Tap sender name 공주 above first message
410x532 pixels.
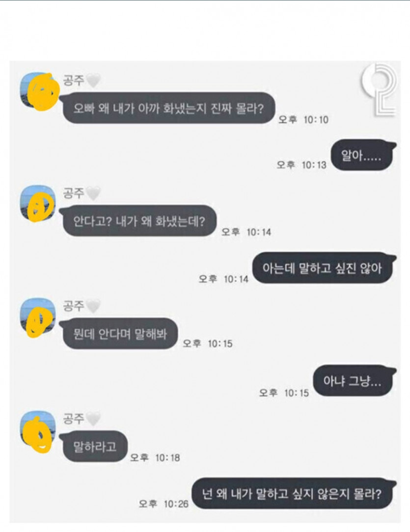point(73,80)
